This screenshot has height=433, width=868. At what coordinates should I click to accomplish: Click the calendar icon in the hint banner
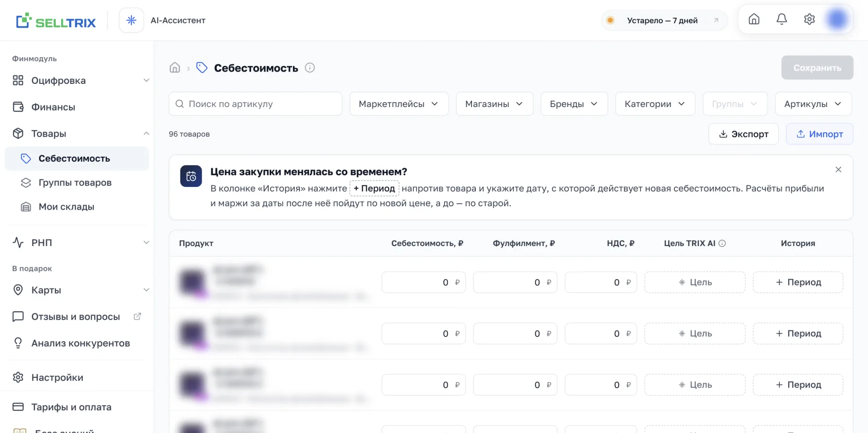191,176
